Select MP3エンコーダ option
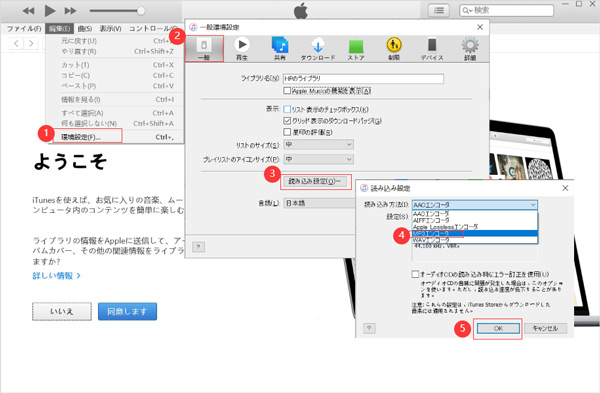The width and height of the screenshot is (600, 393). click(474, 233)
